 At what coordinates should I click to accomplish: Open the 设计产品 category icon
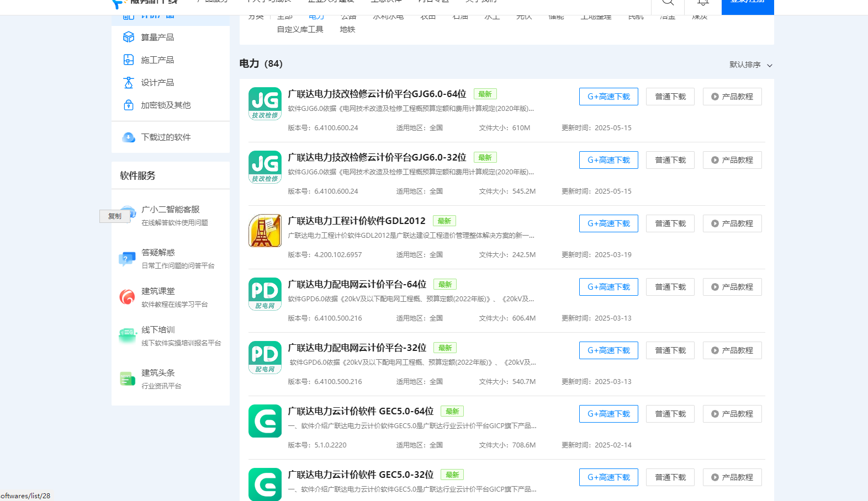click(129, 82)
